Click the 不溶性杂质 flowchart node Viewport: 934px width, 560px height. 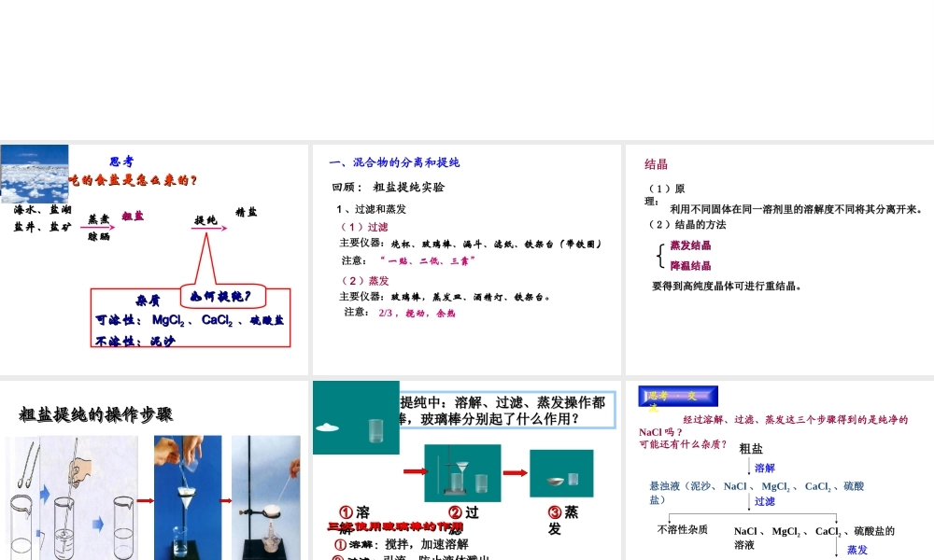coord(682,529)
